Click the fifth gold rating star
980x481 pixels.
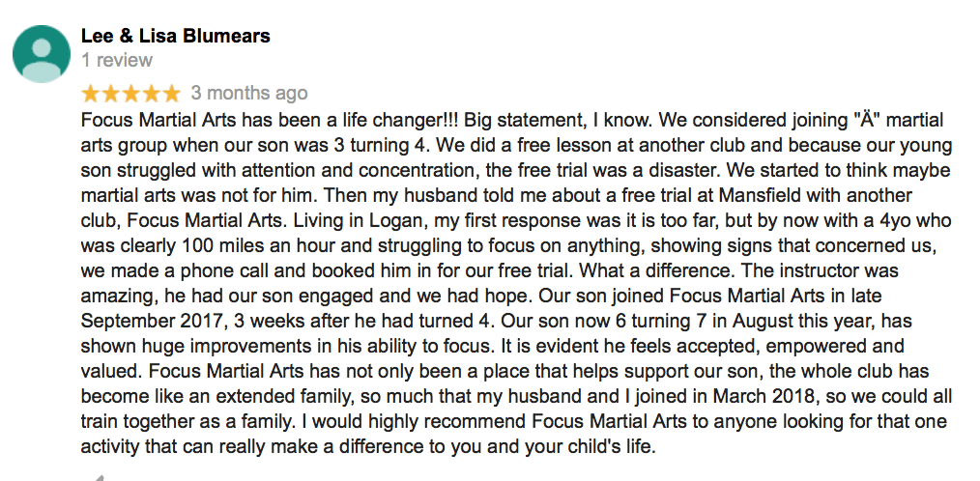pyautogui.click(x=172, y=94)
